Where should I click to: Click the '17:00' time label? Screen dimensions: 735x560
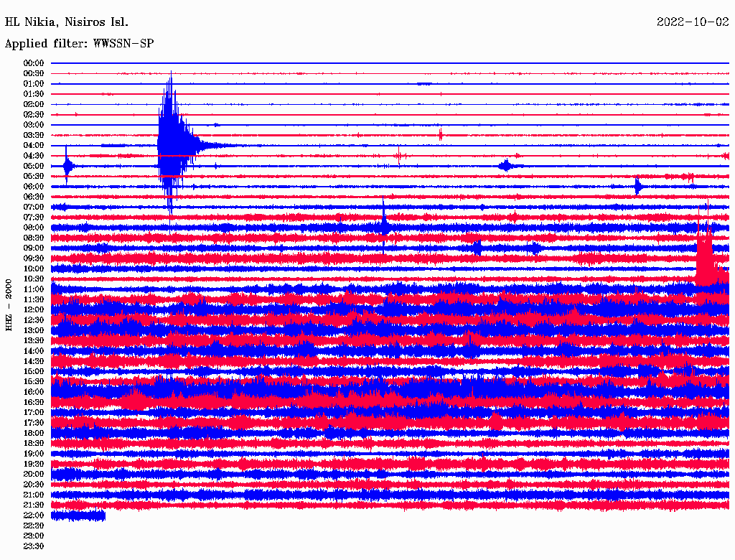tap(33, 413)
